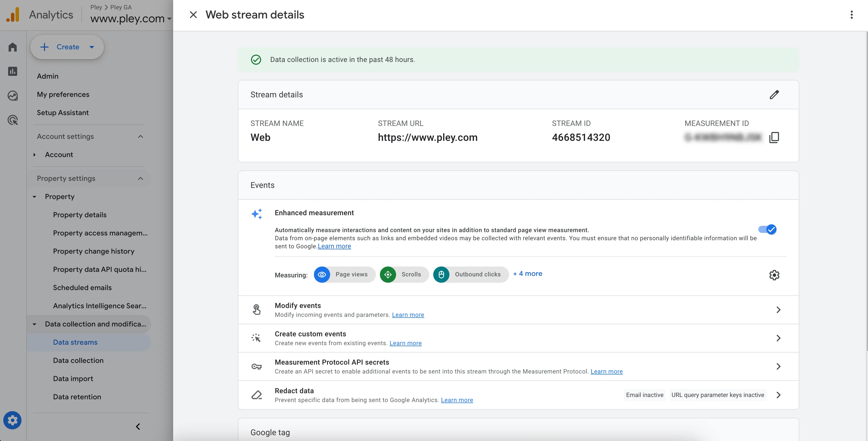Select Data collection in sidebar menu
This screenshot has height=441, width=868.
click(x=78, y=360)
